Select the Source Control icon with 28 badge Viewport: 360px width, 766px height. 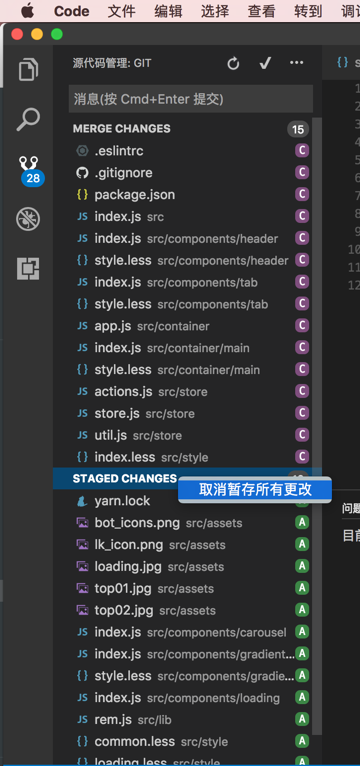click(29, 171)
